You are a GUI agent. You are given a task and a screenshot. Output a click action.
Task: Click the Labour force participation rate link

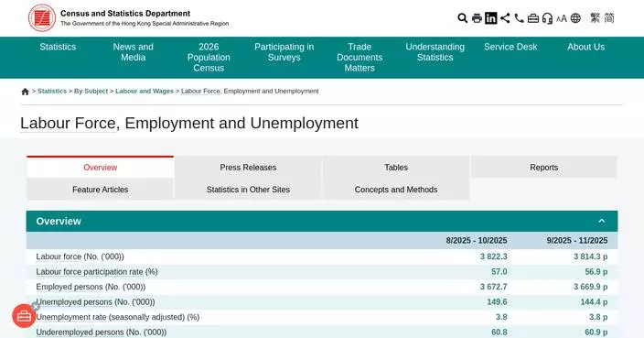90,272
